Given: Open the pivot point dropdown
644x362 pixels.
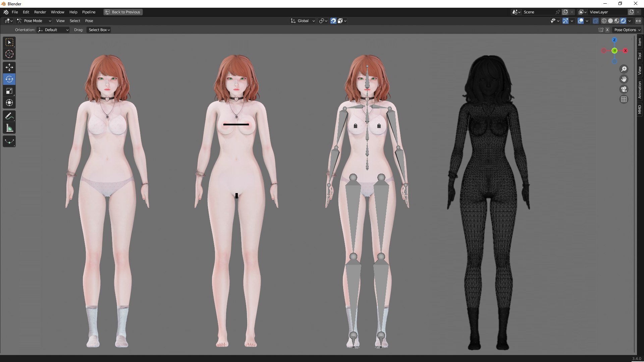Looking at the screenshot, I should [323, 21].
